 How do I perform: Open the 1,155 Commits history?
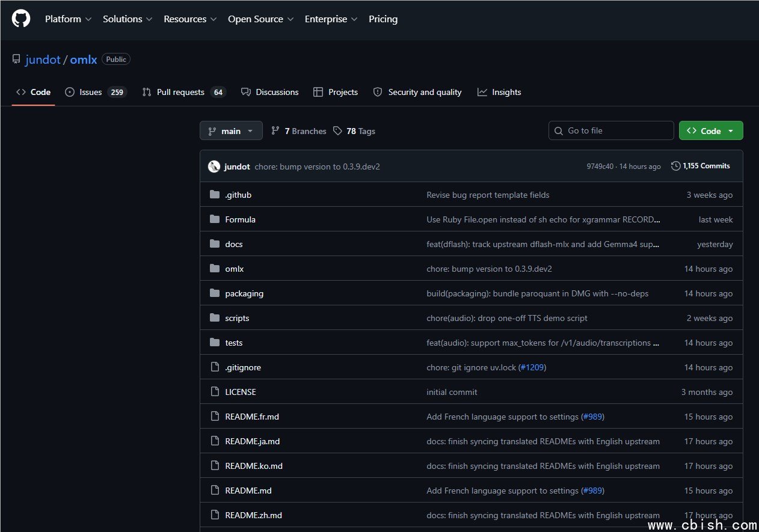point(701,166)
